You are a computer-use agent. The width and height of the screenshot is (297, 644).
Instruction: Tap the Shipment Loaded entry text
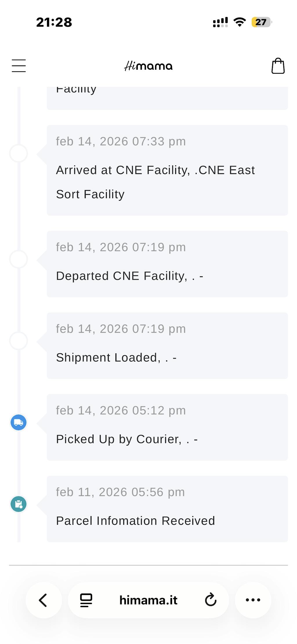[x=116, y=357]
